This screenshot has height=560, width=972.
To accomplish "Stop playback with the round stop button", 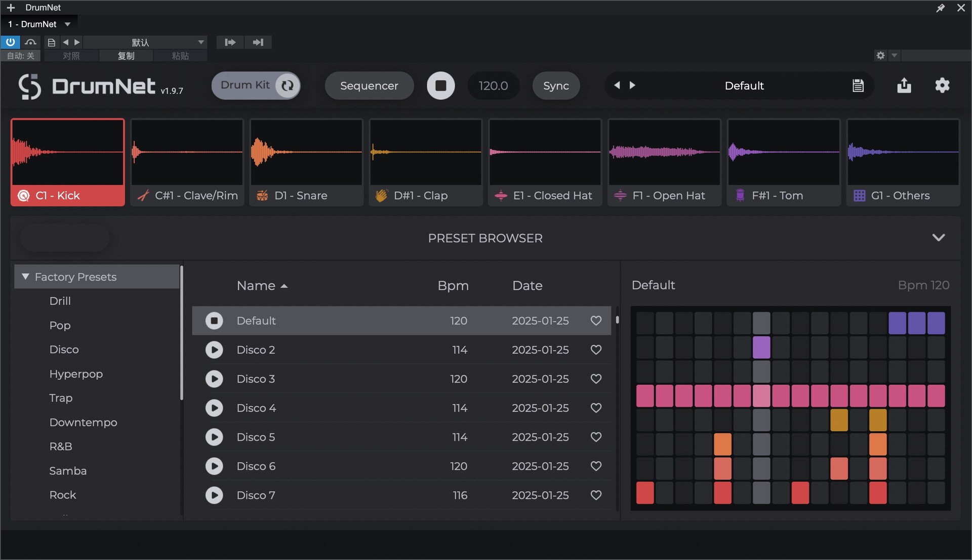I will pos(440,85).
